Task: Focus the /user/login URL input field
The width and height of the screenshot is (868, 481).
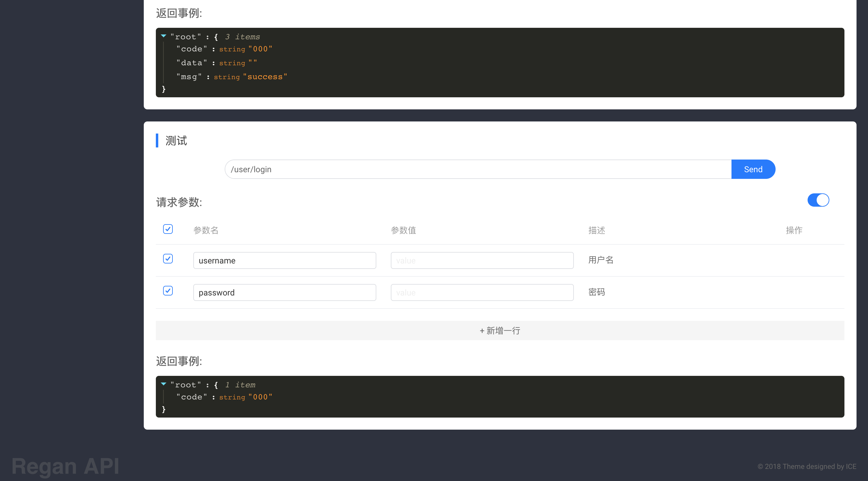Action: coord(478,169)
